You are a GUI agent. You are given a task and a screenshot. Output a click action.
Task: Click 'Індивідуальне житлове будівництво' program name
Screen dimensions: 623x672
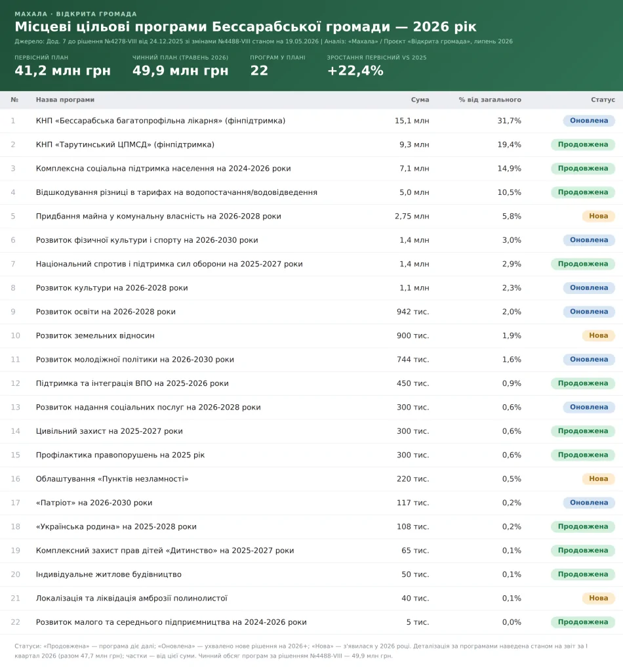pyautogui.click(x=109, y=574)
